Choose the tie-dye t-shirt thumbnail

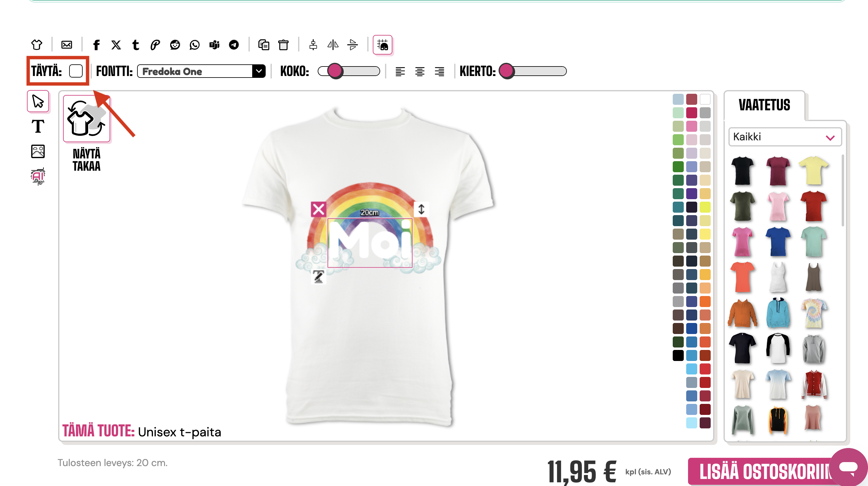tap(813, 313)
